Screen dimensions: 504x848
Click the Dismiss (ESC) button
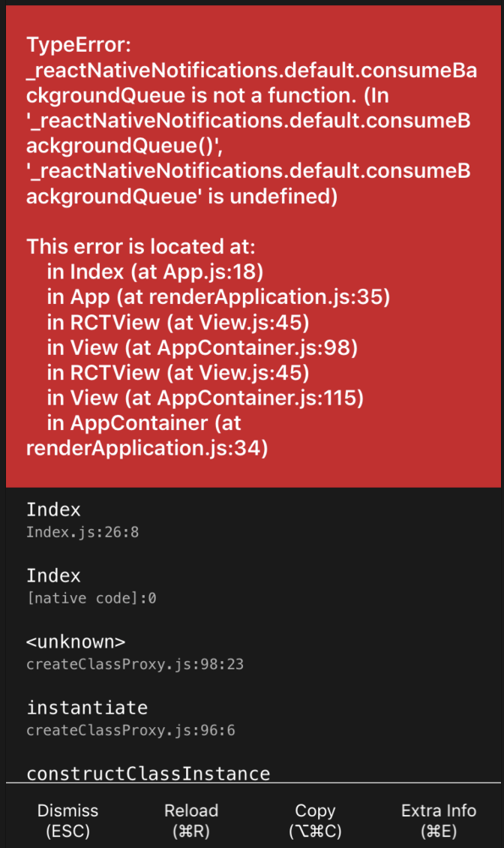(x=67, y=820)
